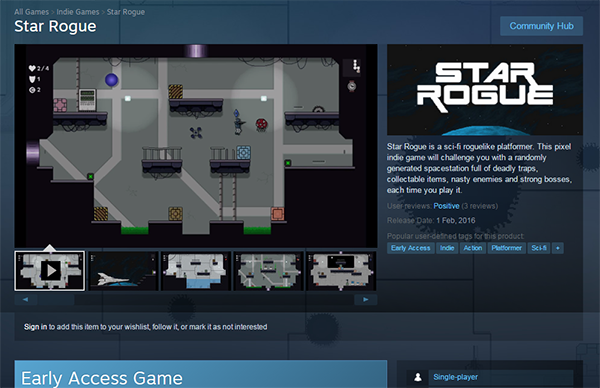This screenshot has height=388, width=600.
Task: Click the Single-player feature link
Action: tap(455, 377)
